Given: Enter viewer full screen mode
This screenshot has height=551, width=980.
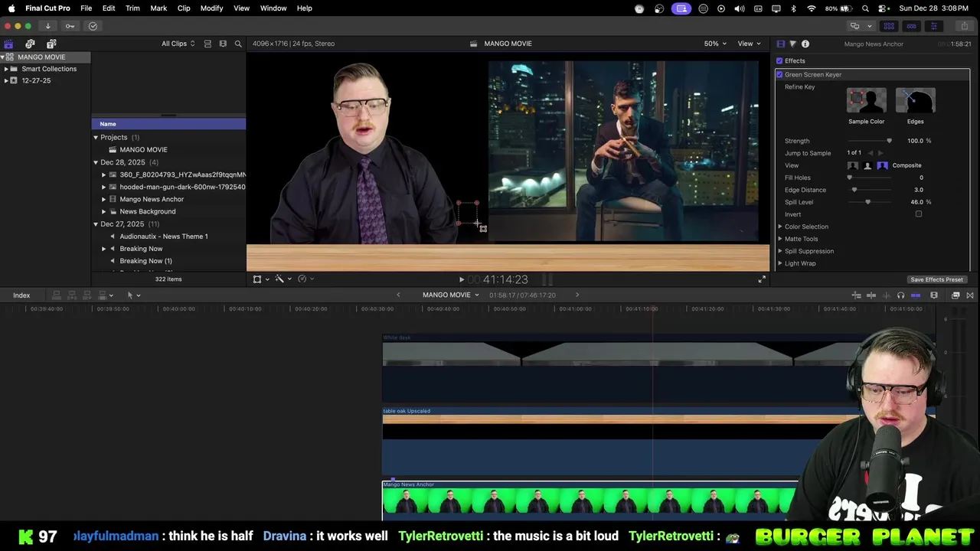Looking at the screenshot, I should (x=762, y=279).
